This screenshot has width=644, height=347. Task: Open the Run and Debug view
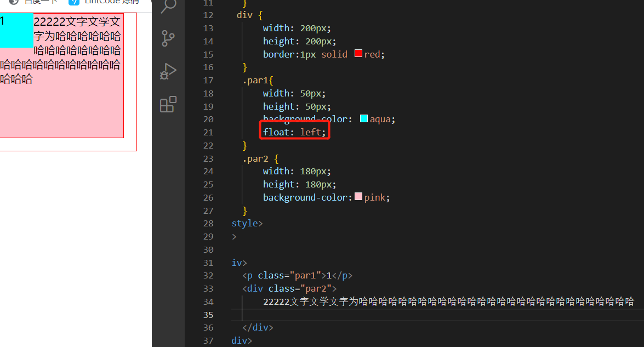(x=168, y=71)
